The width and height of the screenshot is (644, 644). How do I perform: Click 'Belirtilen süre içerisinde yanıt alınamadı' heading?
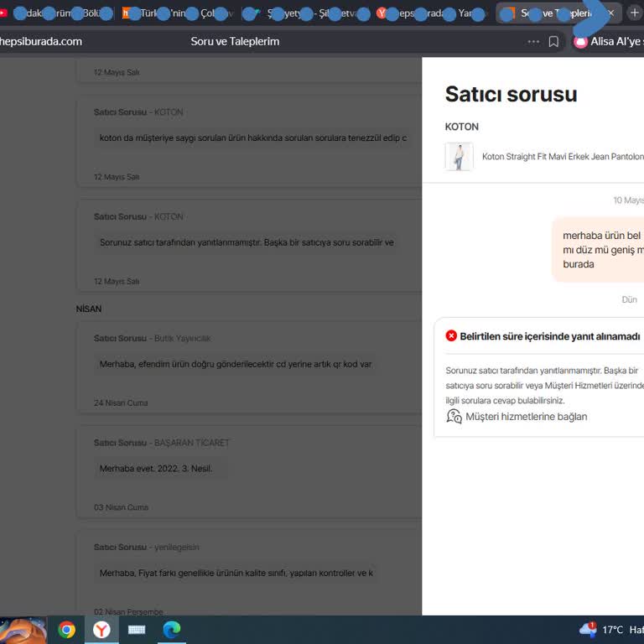coord(550,336)
